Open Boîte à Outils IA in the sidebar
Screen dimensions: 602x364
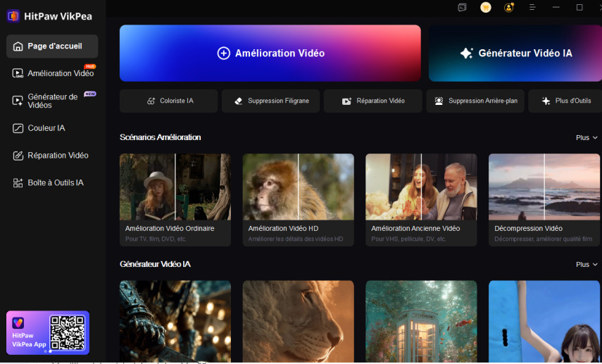point(52,183)
